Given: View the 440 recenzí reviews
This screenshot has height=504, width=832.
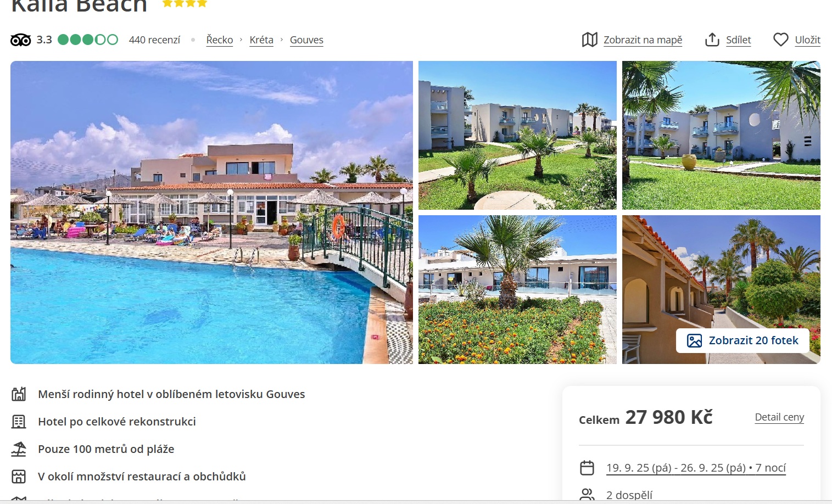Looking at the screenshot, I should (x=154, y=40).
